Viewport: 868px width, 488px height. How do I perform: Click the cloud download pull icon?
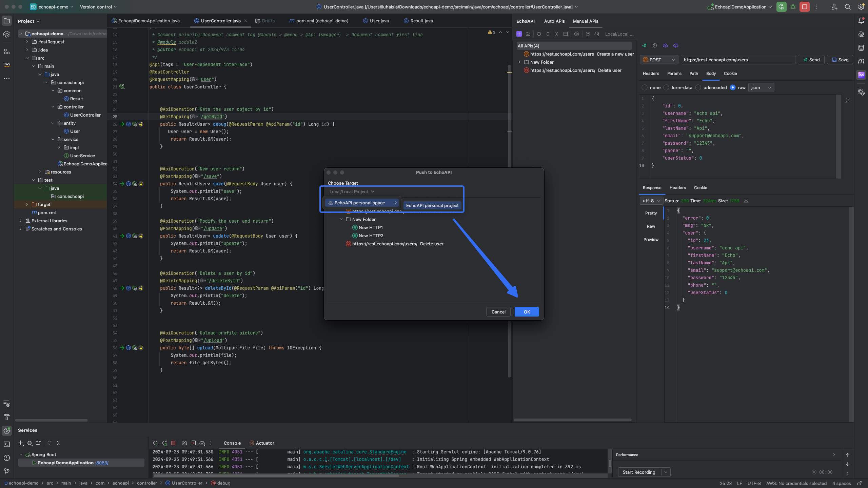point(676,45)
